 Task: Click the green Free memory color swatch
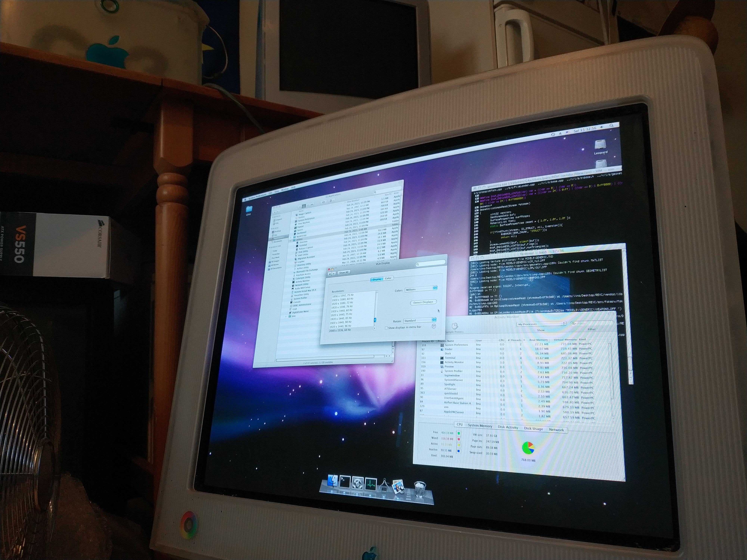pyautogui.click(x=459, y=433)
